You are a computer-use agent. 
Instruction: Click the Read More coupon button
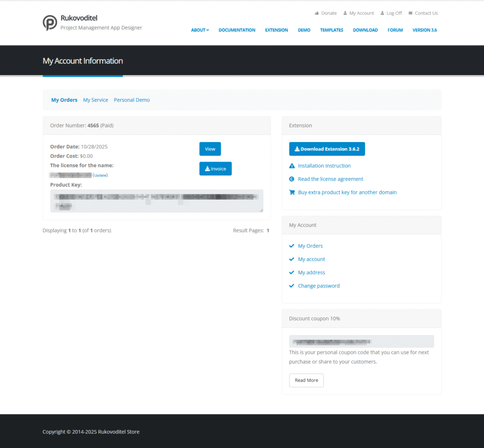coord(306,380)
